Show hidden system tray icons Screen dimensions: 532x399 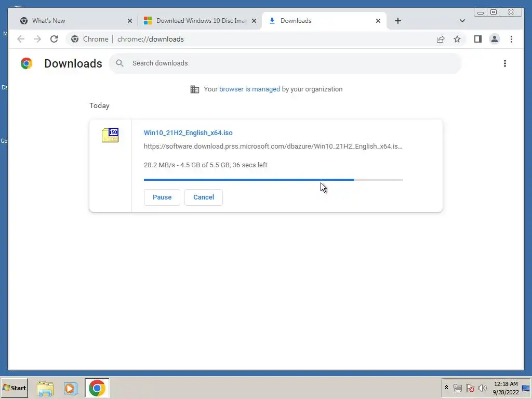click(446, 388)
